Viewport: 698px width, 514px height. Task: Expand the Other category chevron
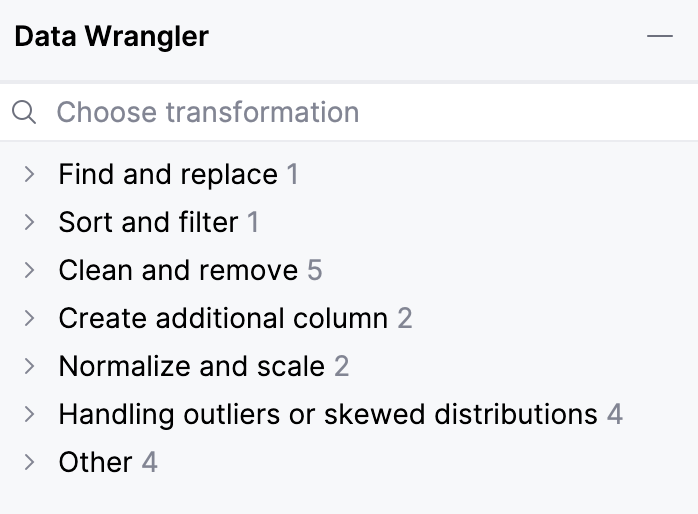29,462
